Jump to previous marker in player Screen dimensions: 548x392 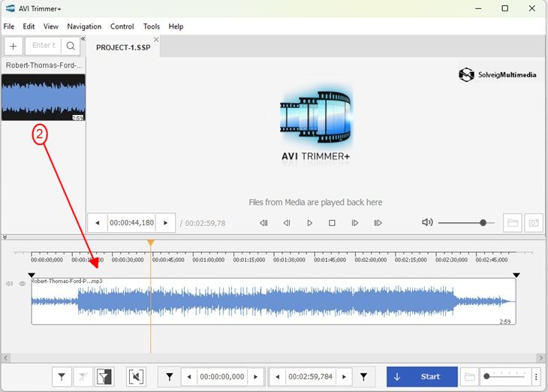point(263,223)
